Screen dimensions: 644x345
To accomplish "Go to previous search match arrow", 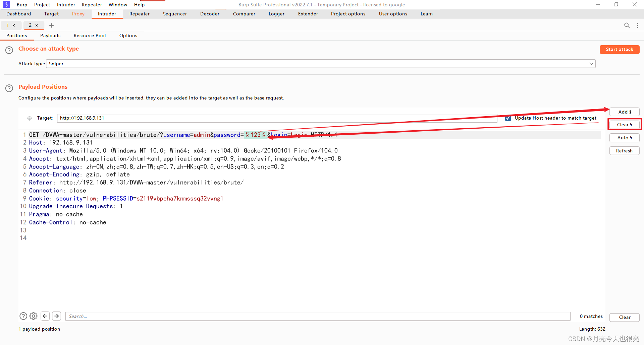I will 45,316.
